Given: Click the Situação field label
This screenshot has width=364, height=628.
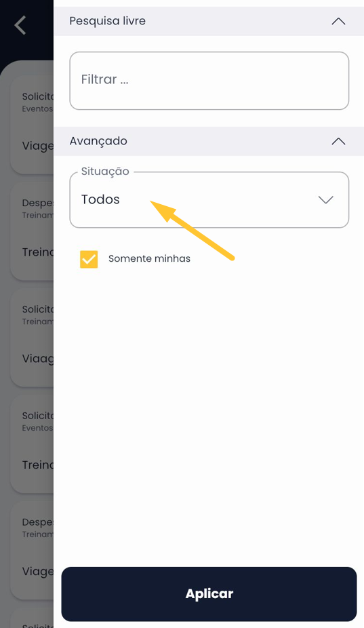Looking at the screenshot, I should (105, 172).
